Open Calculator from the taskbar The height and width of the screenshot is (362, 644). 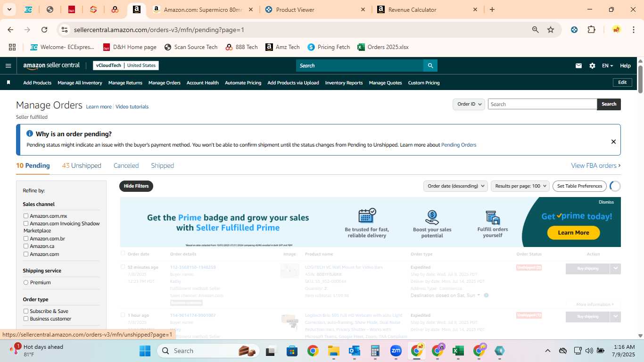pos(375,351)
